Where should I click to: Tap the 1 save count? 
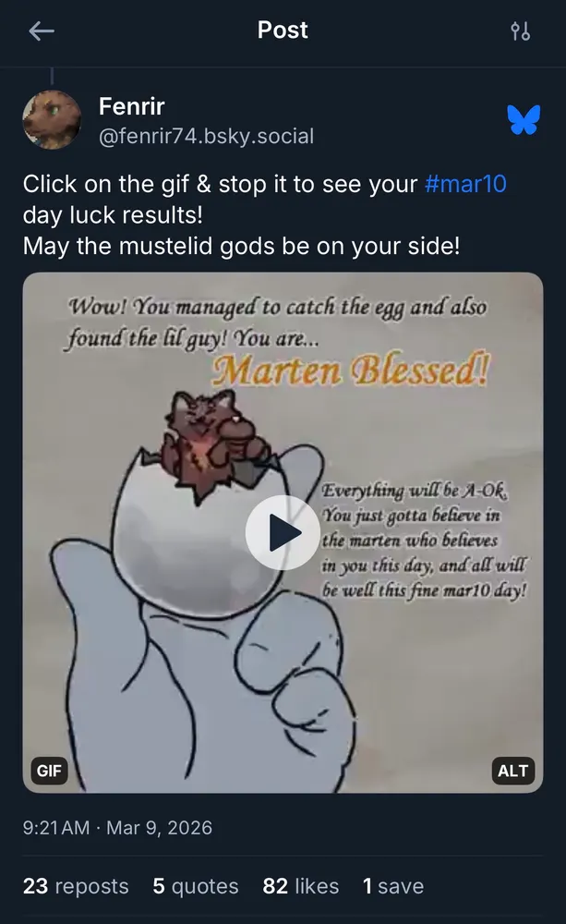tap(392, 886)
